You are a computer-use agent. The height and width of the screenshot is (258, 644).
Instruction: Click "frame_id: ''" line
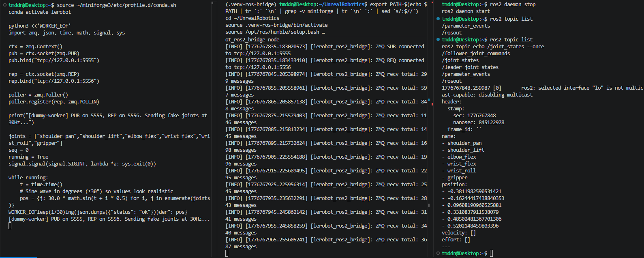[464, 129]
